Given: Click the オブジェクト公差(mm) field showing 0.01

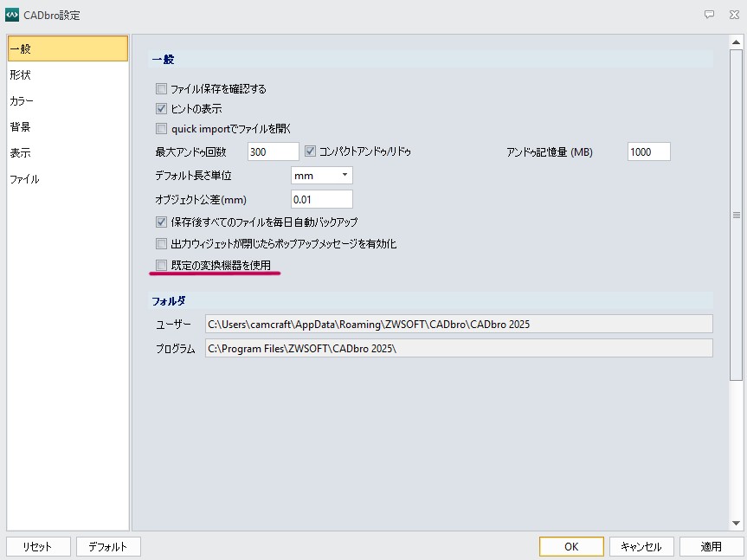Looking at the screenshot, I should pyautogui.click(x=322, y=199).
